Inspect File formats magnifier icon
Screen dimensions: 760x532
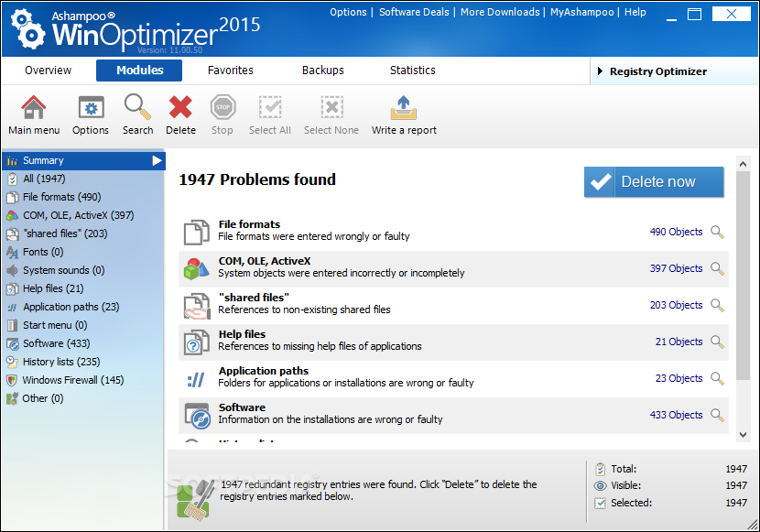click(x=717, y=232)
